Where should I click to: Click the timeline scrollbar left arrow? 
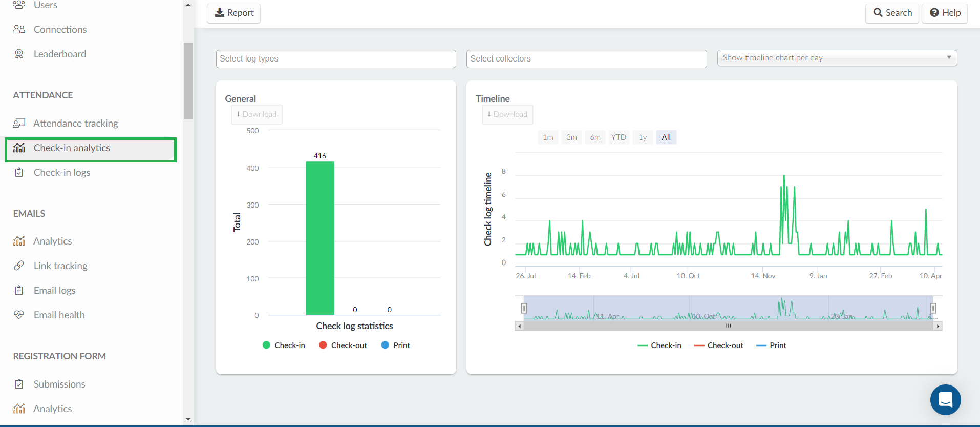520,326
